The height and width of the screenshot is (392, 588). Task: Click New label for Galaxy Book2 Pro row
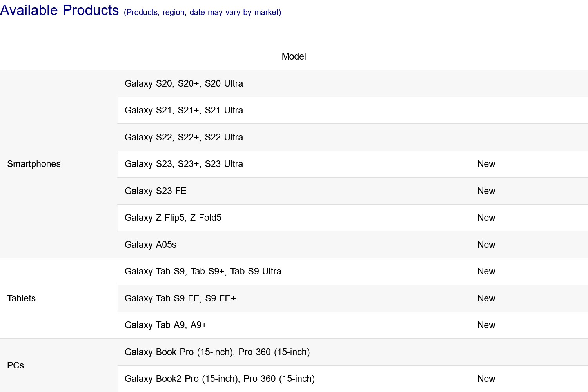tap(486, 379)
